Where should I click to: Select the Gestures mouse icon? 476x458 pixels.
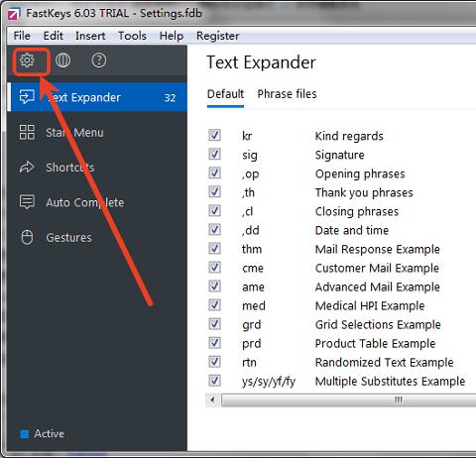click(x=27, y=237)
